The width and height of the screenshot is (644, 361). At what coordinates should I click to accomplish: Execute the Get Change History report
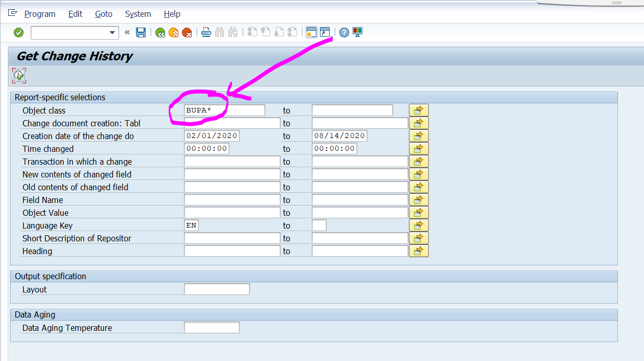coord(18,75)
